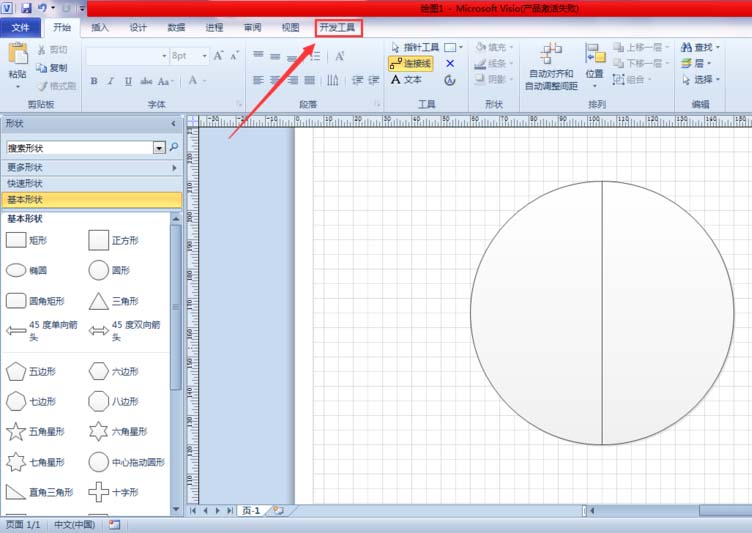The width and height of the screenshot is (752, 533).
Task: Click the Save icon in quick access toolbar
Action: pyautogui.click(x=26, y=8)
